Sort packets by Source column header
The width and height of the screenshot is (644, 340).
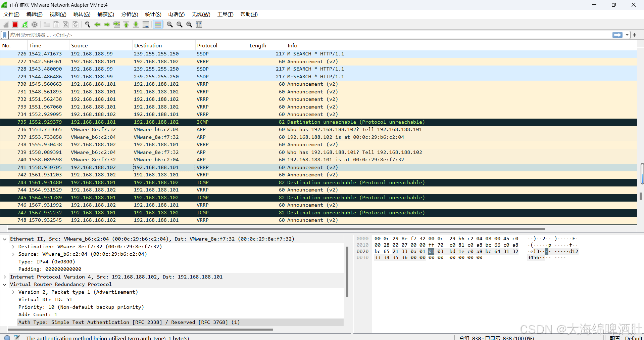click(x=101, y=46)
